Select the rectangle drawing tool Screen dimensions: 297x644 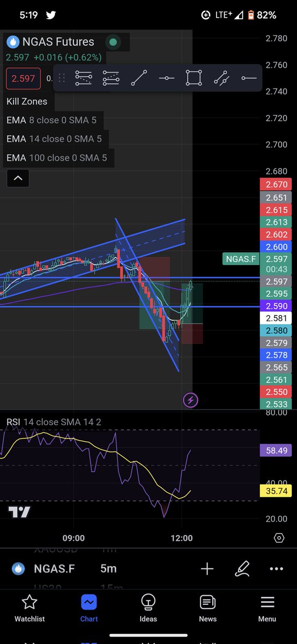[194, 78]
